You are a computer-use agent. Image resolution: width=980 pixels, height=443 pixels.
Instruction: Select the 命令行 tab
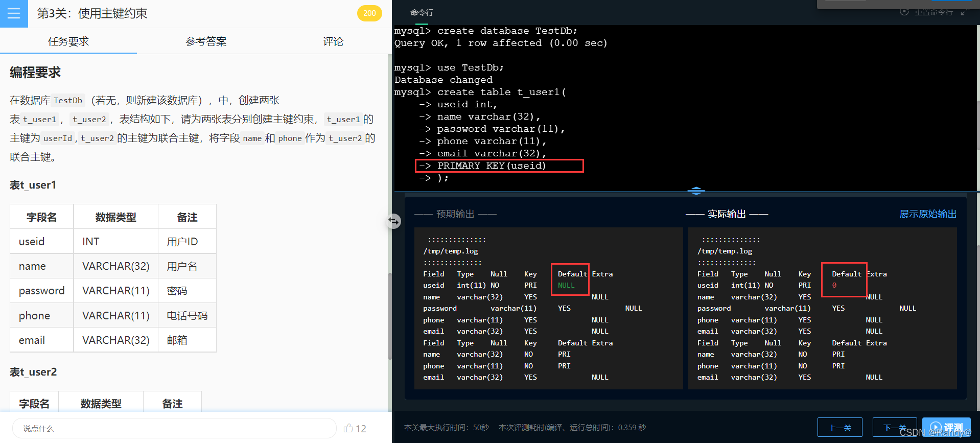422,13
